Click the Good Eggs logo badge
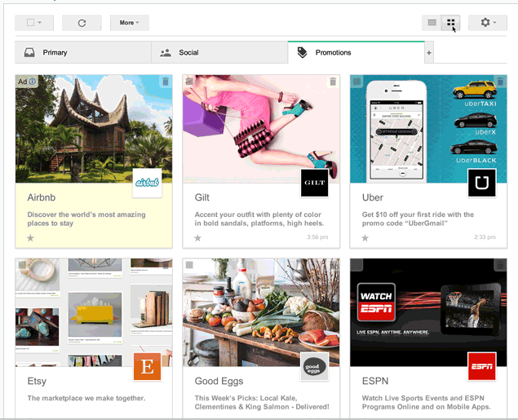Image resolution: width=518 pixels, height=420 pixels. click(x=315, y=366)
